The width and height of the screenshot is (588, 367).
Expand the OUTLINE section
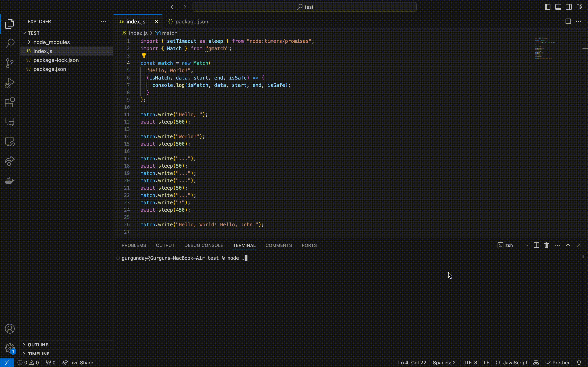click(x=38, y=345)
